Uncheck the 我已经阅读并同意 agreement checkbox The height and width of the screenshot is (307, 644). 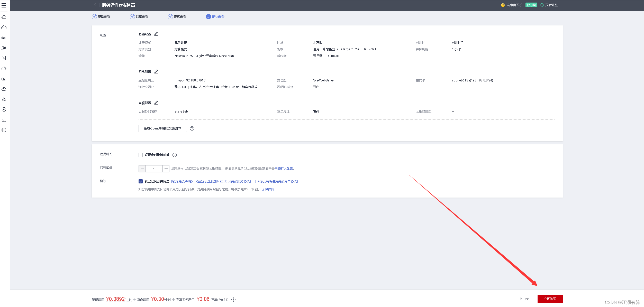(x=141, y=181)
